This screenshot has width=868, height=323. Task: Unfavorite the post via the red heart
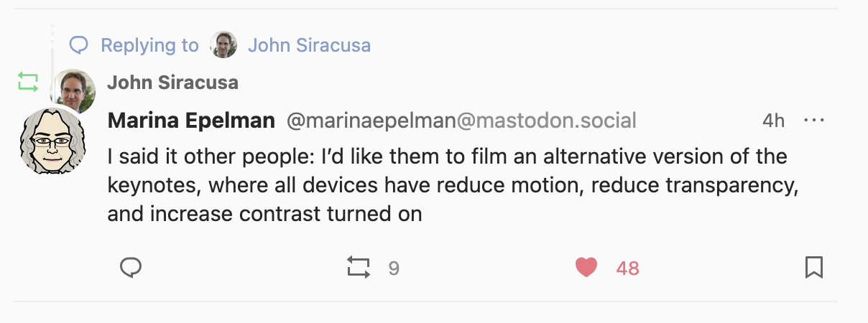[x=586, y=268]
